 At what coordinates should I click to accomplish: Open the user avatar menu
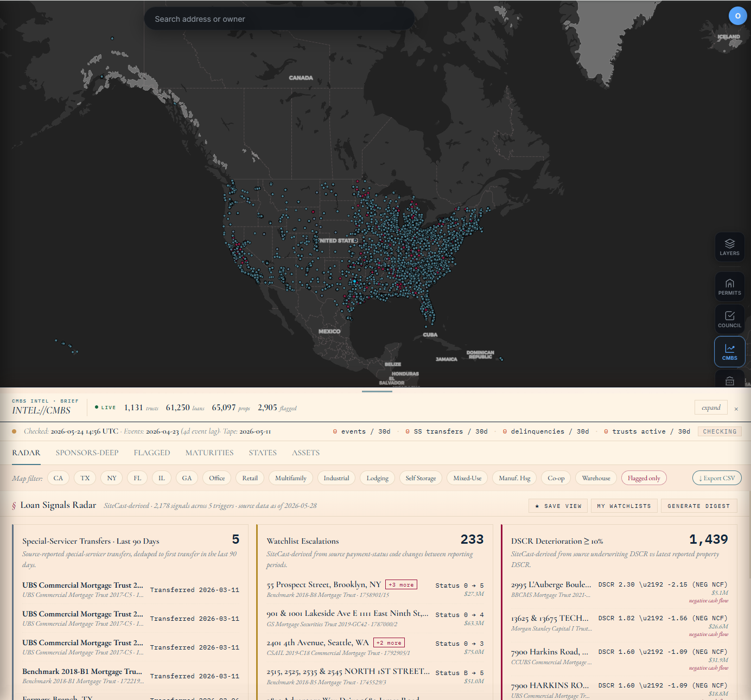737,16
